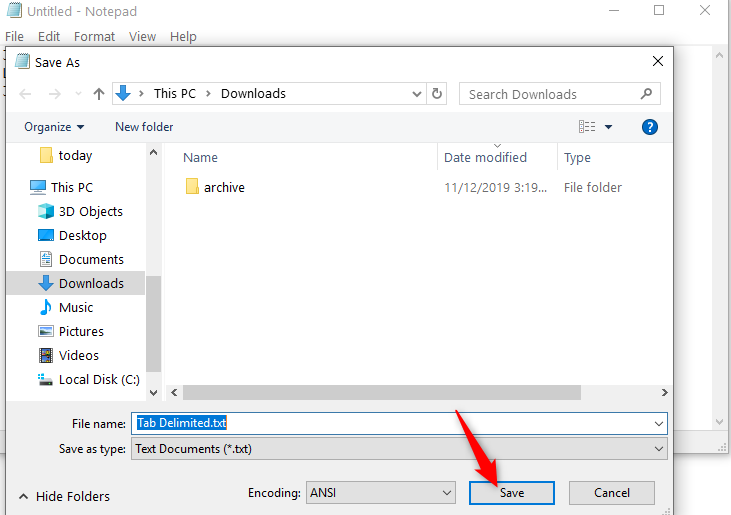
Task: Select Local Disk (C:) in sidebar
Action: 98,379
